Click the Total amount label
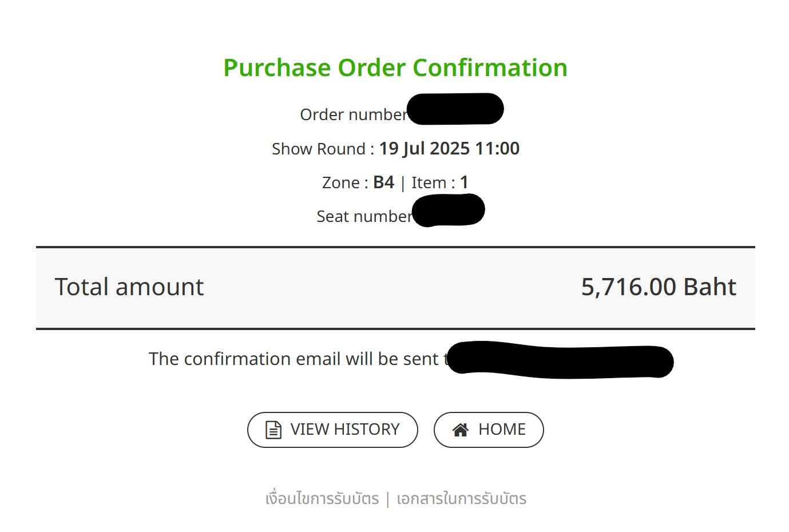The height and width of the screenshot is (532, 789). 129,287
